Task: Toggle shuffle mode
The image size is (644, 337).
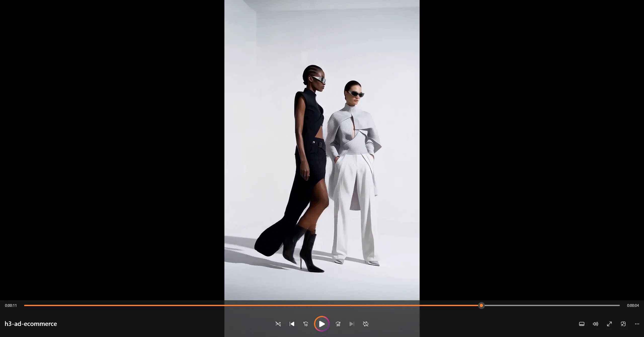Action: click(x=278, y=324)
